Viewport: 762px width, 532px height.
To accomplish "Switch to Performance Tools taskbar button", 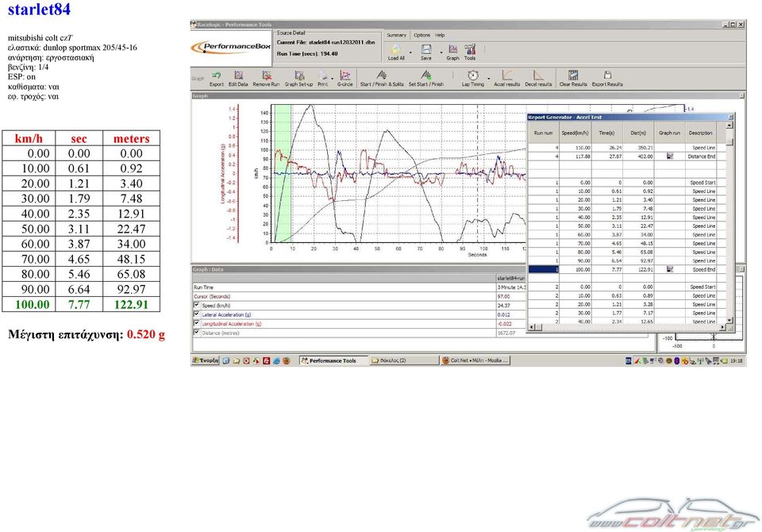I will pyautogui.click(x=333, y=360).
